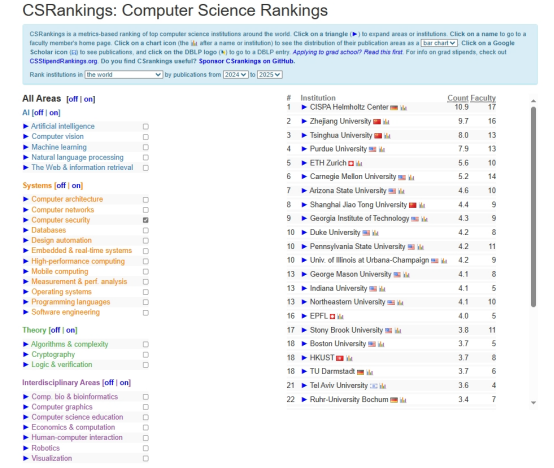This screenshot has width=554, height=468.
Task: Uncheck the Computer security checkbox
Action: [x=146, y=220]
